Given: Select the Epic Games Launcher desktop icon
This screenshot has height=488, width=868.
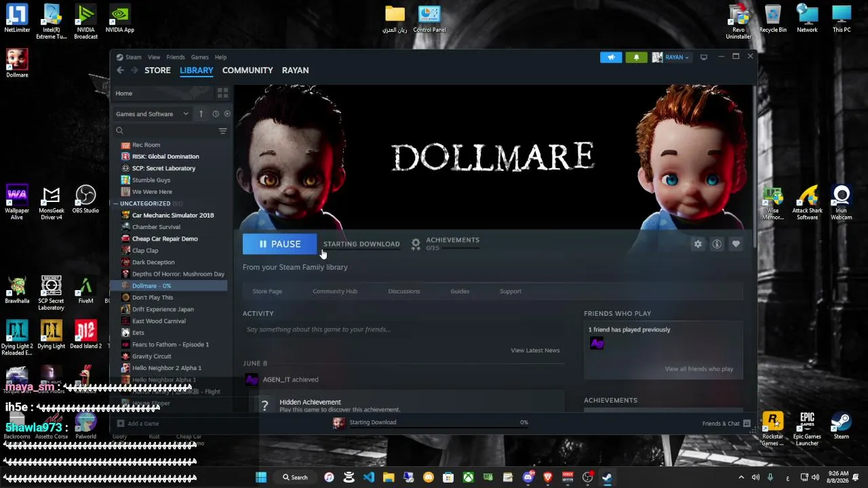Looking at the screenshot, I should click(x=807, y=428).
